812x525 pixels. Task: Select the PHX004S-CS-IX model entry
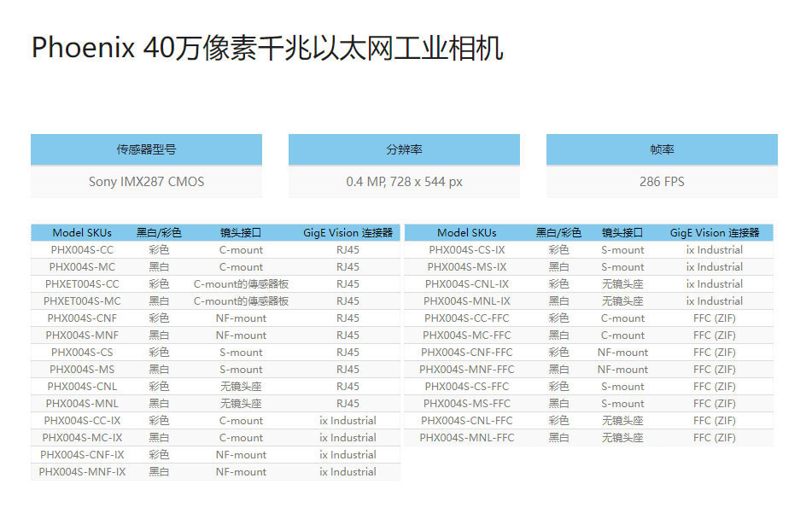467,250
